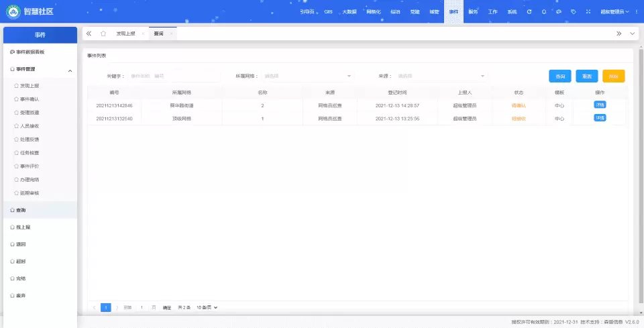Screen dimensions: 644x328
Task: Close the 发现上报 tab
Action: [143, 34]
